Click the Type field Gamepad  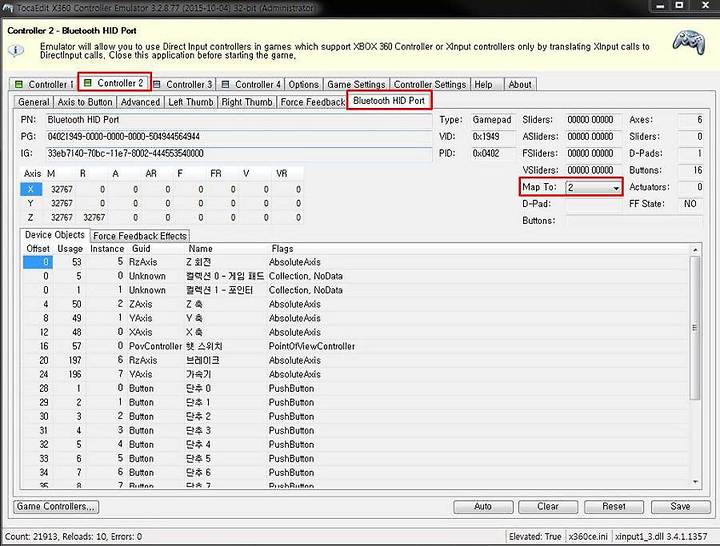tap(493, 120)
